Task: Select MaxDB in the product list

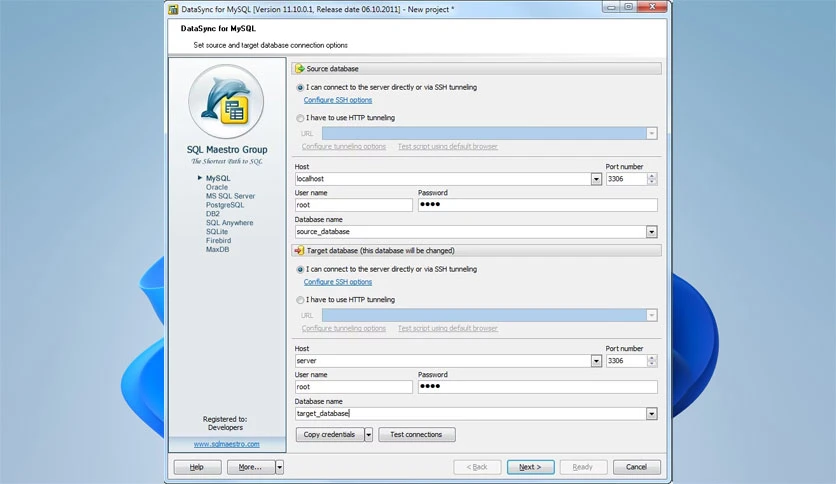Action: [218, 249]
